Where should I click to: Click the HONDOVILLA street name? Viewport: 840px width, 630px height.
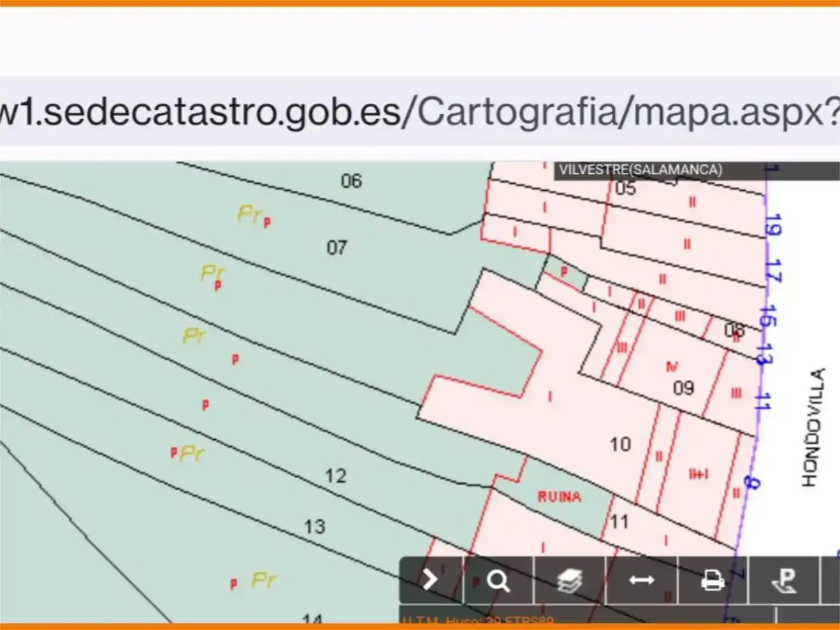(x=814, y=427)
